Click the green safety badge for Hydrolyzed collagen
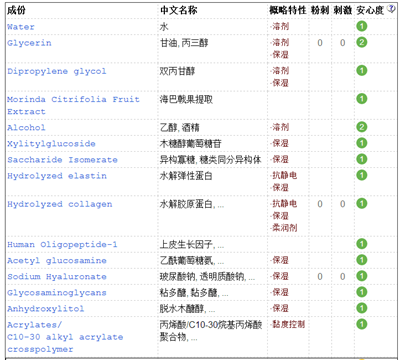Image resolution: width=400 pixels, height=360 pixels. tap(362, 203)
